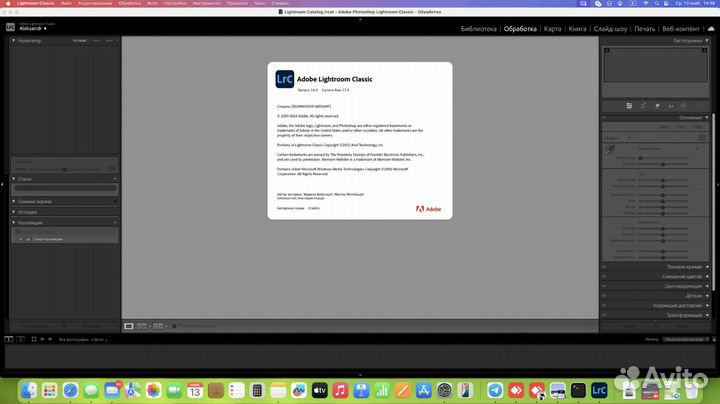Switch to the Слайд-шоу module

click(610, 28)
